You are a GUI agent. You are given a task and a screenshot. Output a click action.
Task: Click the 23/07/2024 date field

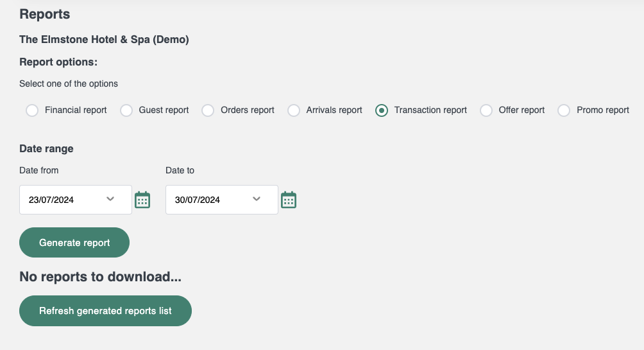tap(76, 200)
